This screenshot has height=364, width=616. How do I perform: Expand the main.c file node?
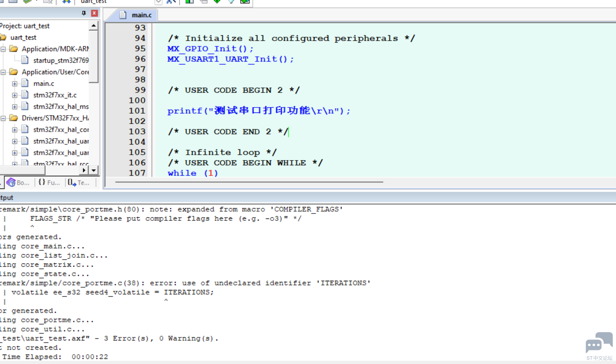tap(15, 84)
